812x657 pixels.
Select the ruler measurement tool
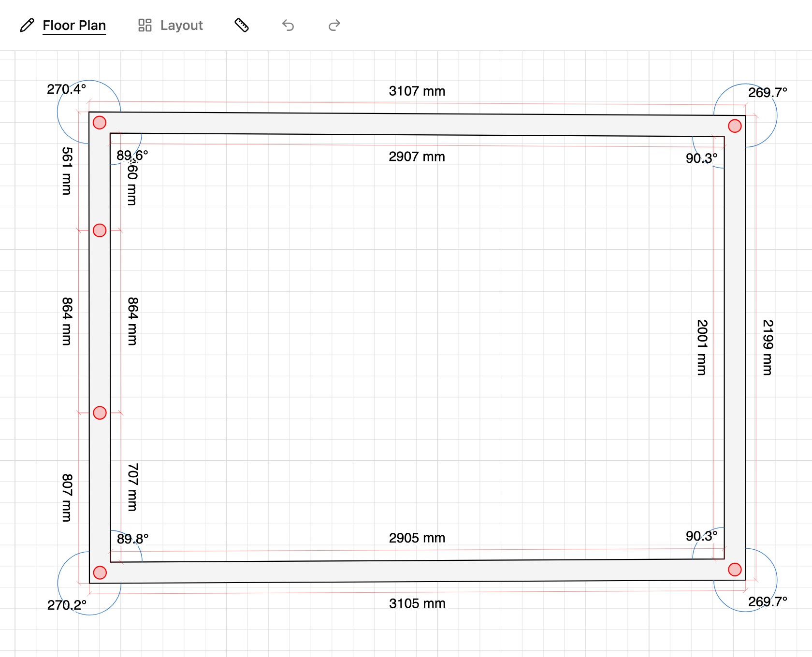coord(242,25)
